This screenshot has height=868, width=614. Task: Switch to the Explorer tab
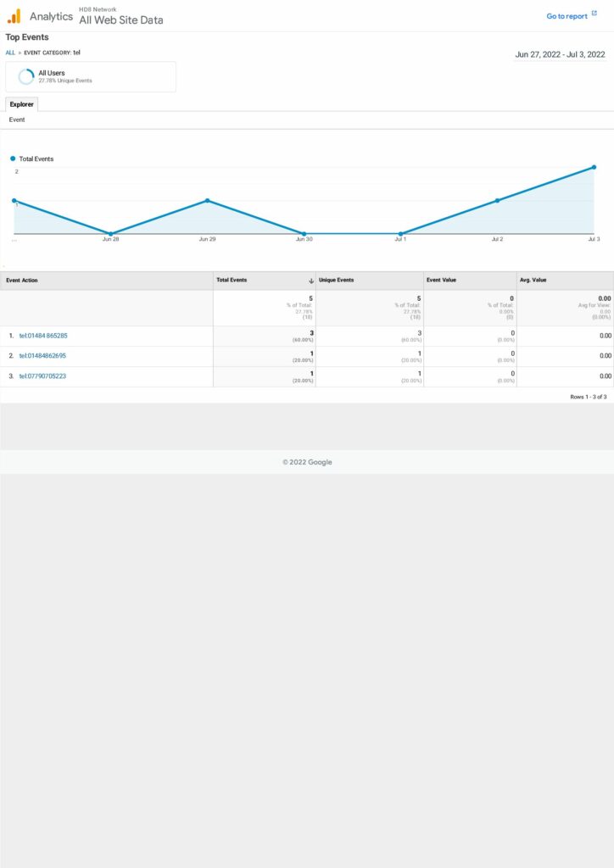coord(22,104)
